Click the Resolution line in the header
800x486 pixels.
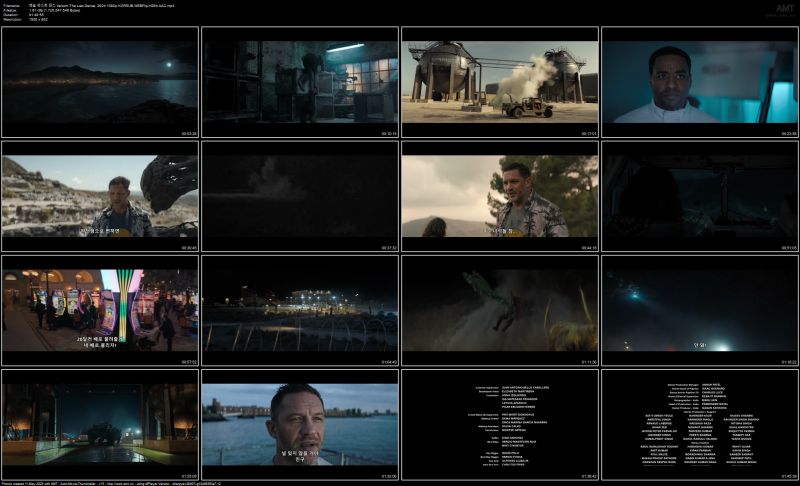(x=25, y=19)
